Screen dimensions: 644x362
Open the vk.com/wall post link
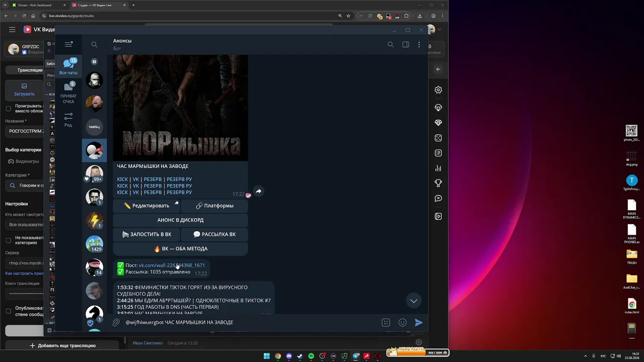coord(172,265)
